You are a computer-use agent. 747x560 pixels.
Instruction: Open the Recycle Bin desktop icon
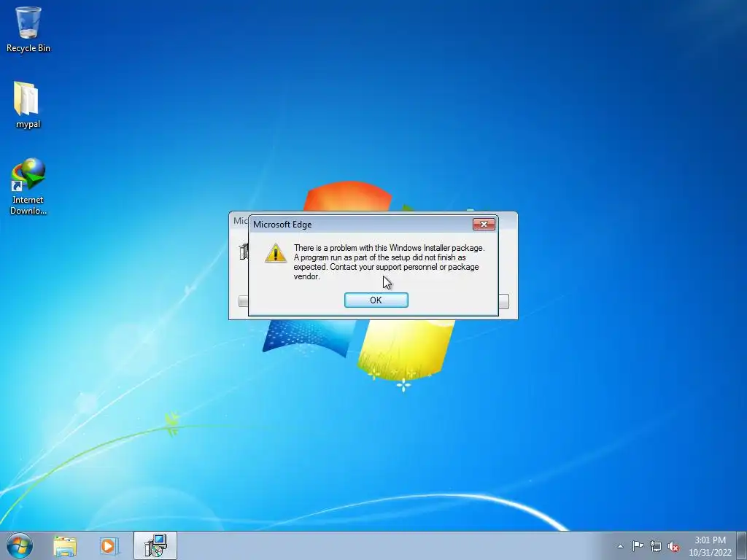pyautogui.click(x=28, y=29)
